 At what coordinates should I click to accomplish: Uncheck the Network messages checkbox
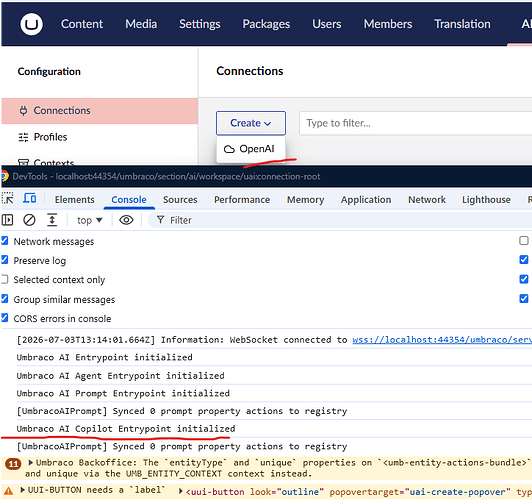coord(5,241)
